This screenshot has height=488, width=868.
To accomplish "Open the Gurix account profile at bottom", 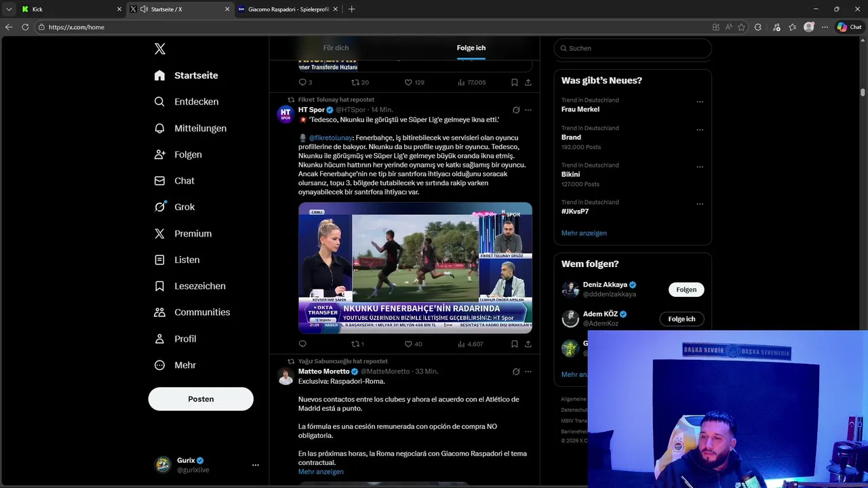I will [x=202, y=464].
